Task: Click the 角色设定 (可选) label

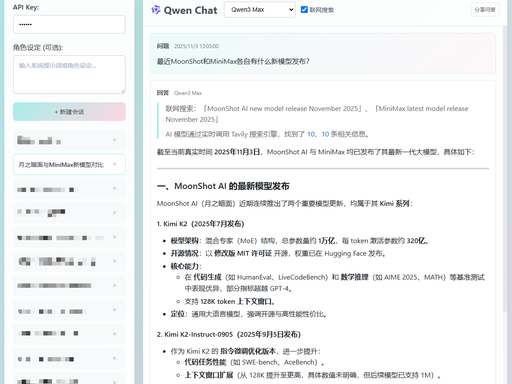Action: (38, 48)
